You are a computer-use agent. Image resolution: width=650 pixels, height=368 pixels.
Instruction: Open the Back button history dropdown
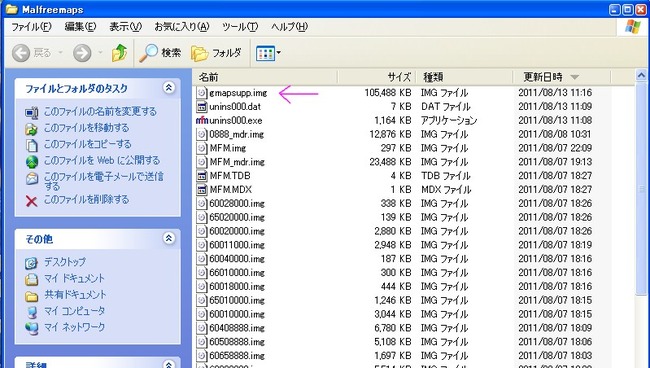[61, 53]
